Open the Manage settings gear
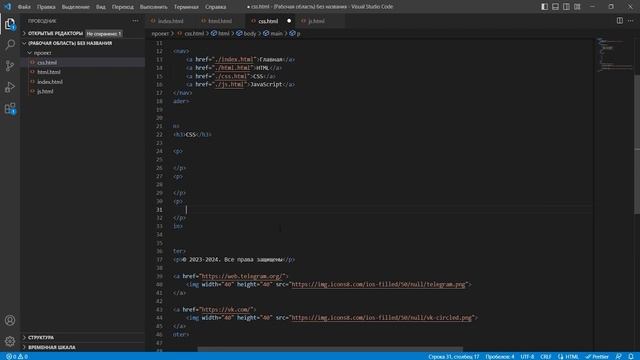 click(x=10, y=341)
